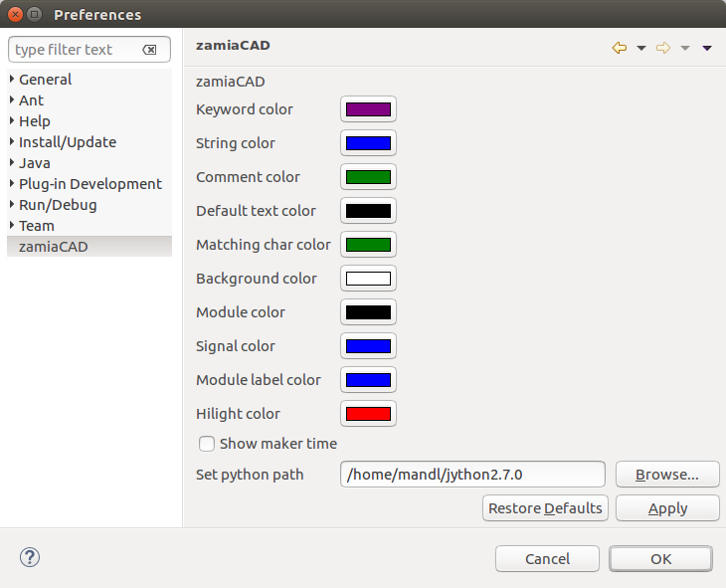Close the Preferences window
726x588 pixels.
tap(15, 14)
